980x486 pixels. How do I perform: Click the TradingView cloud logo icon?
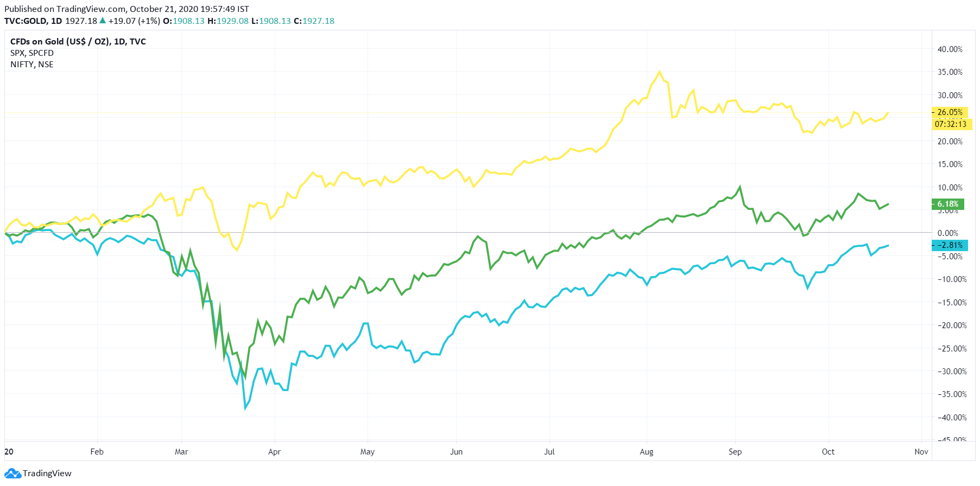[x=12, y=474]
